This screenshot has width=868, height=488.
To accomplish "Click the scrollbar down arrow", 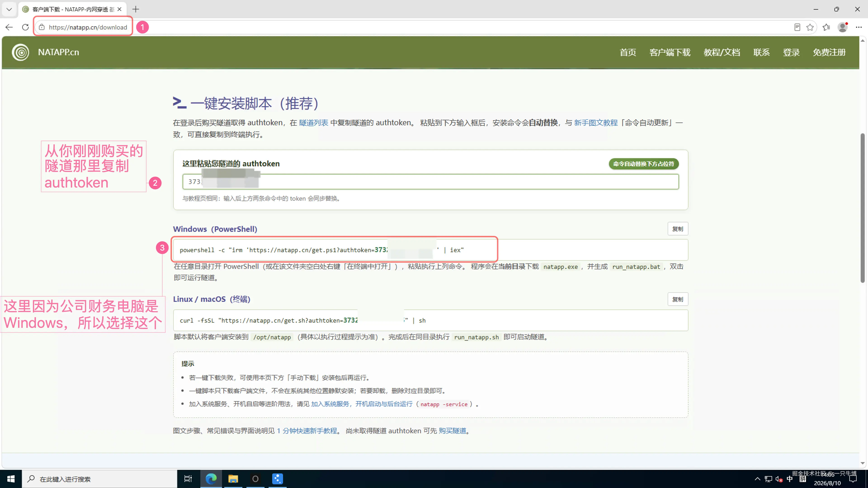I will 862,463.
